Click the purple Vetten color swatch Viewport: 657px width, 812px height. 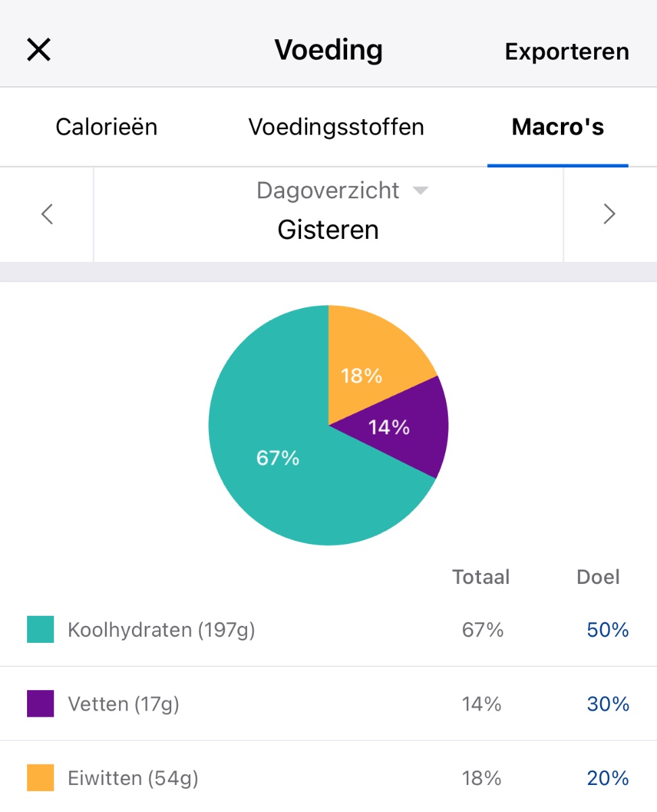tap(41, 704)
